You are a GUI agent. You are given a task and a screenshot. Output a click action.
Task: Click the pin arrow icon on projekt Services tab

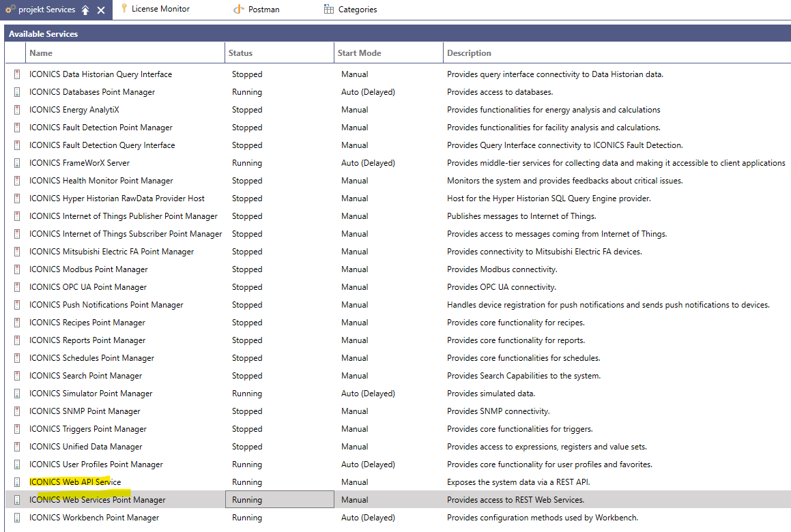(85, 10)
